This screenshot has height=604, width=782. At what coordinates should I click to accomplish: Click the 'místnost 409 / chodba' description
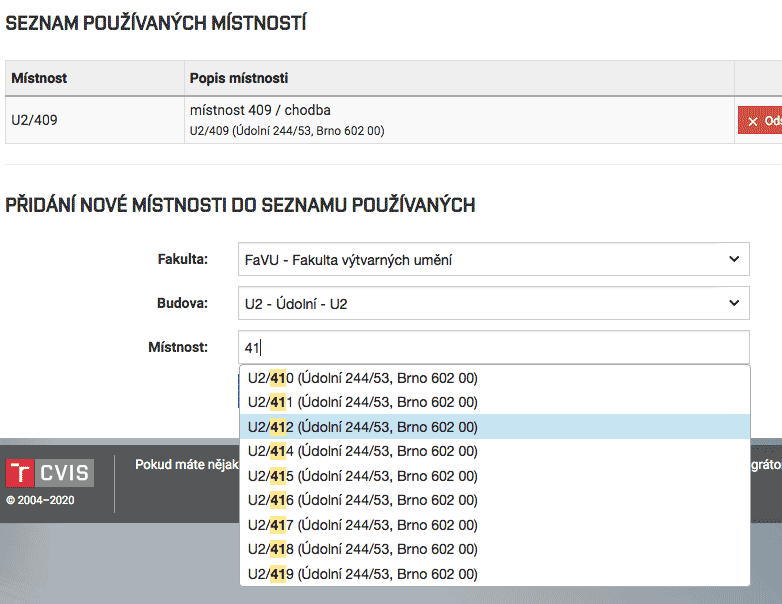260,110
